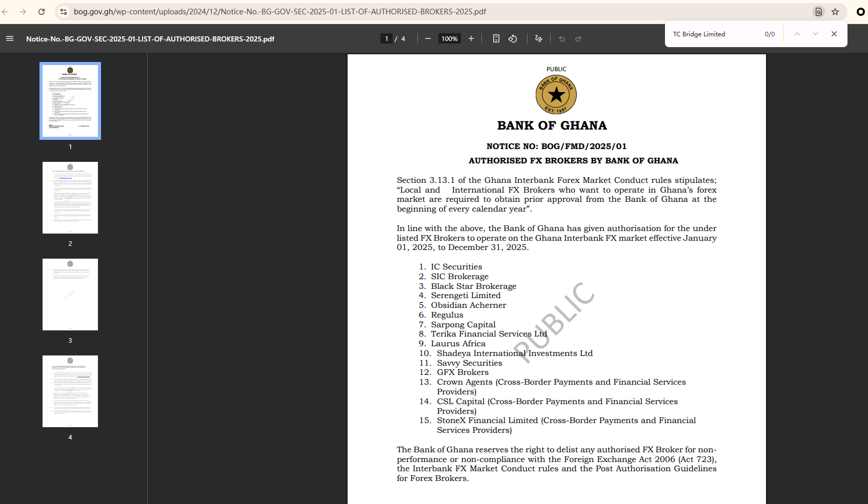Viewport: 868px width, 504px height.
Task: Click 'Obsidian Acherner' list entry
Action: (468, 305)
